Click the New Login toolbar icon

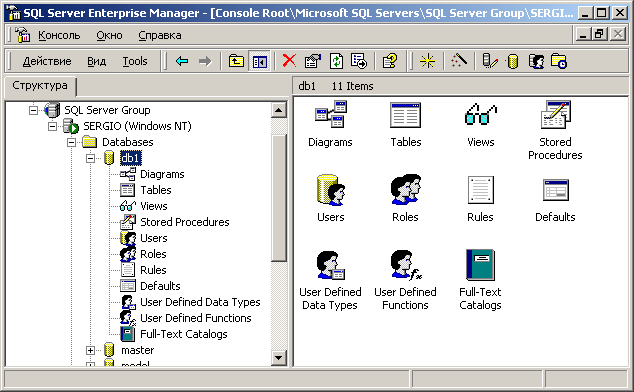[536, 61]
